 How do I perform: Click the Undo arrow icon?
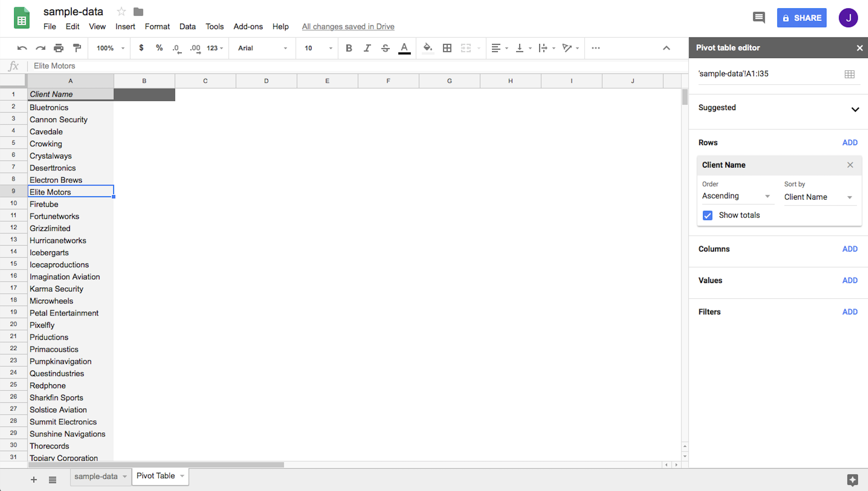pyautogui.click(x=22, y=48)
